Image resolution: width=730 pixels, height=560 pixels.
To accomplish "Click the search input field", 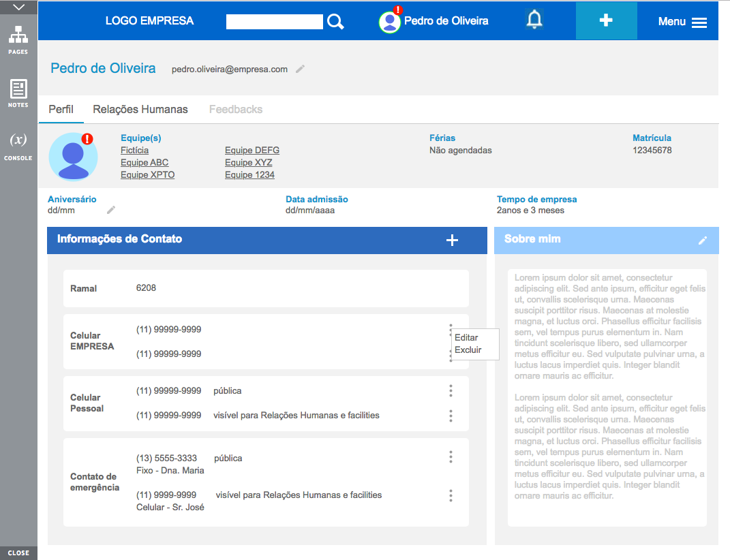I will click(274, 22).
